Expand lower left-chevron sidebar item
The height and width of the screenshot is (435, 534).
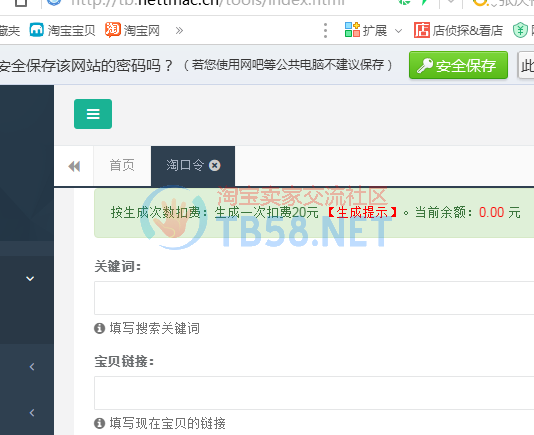pyautogui.click(x=32, y=413)
